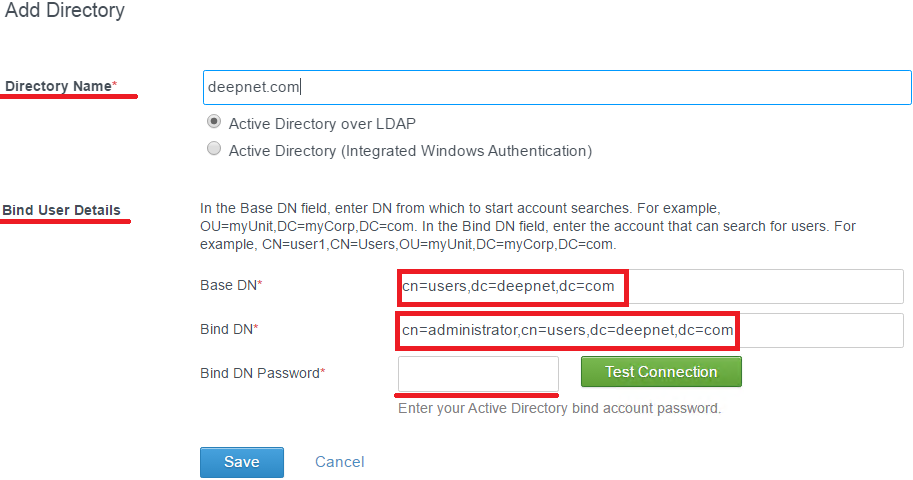This screenshot has width=913, height=480.
Task: Click the Base DN field label
Action: [231, 286]
